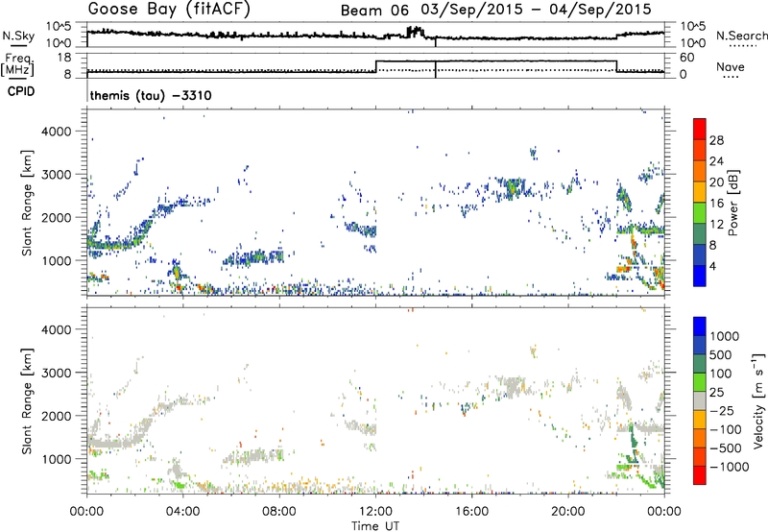Click the "04:00" time tick label
This screenshot has height=532, width=768.
point(182,512)
